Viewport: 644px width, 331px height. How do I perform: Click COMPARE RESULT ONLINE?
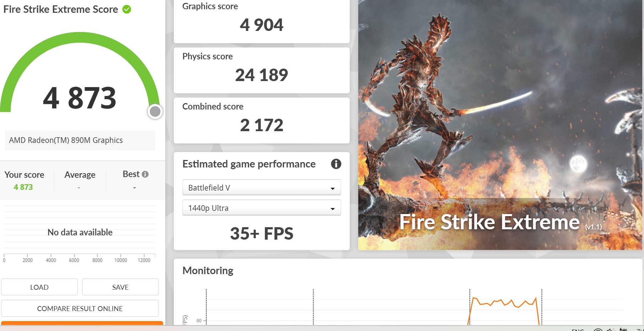[x=80, y=309]
